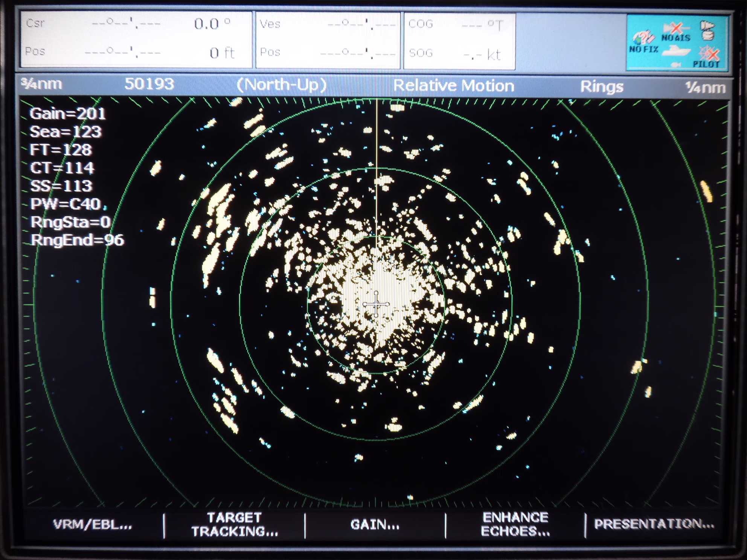Select the RngSta=0 readout
This screenshot has height=560, width=747.
pyautogui.click(x=70, y=222)
